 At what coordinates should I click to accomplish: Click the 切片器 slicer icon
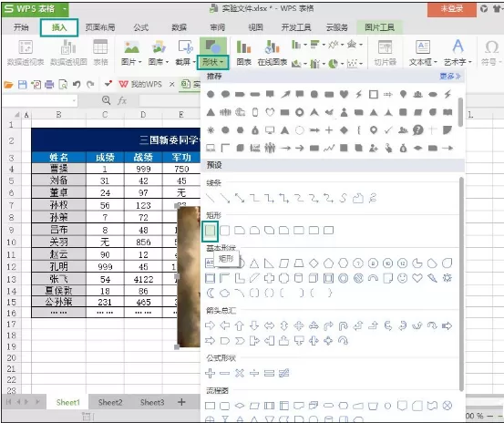click(385, 53)
